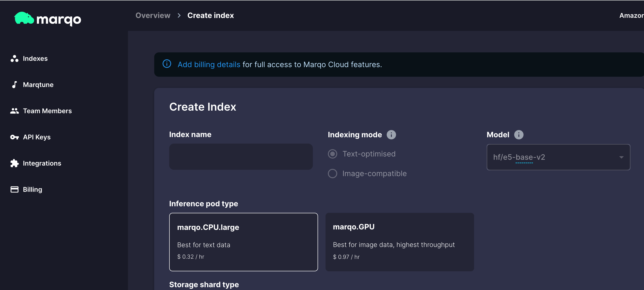This screenshot has width=644, height=290.
Task: Click the Indexes sidebar icon
Action: pyautogui.click(x=15, y=58)
